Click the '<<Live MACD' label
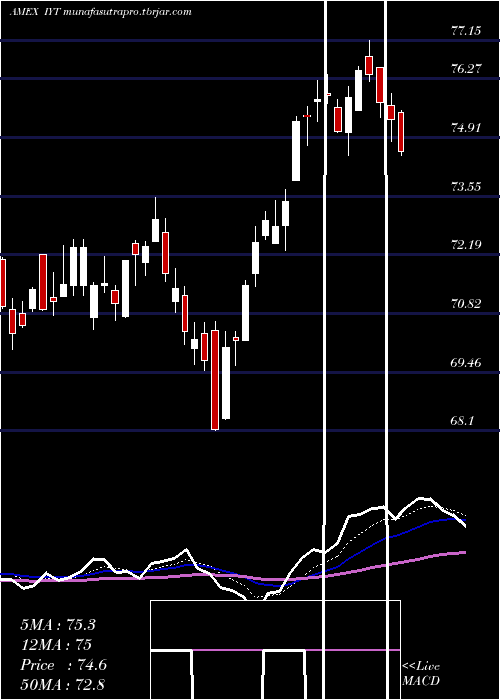 click(421, 674)
